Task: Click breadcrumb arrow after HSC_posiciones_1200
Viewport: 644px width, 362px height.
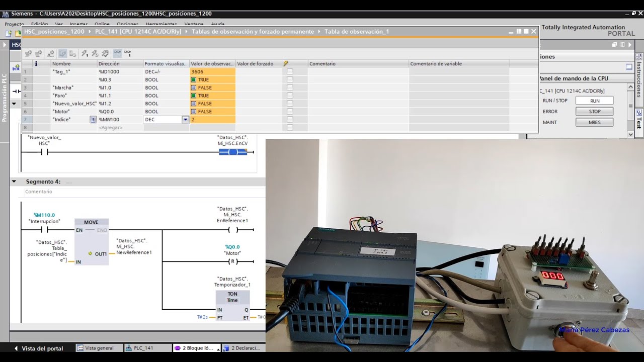Action: click(90, 32)
